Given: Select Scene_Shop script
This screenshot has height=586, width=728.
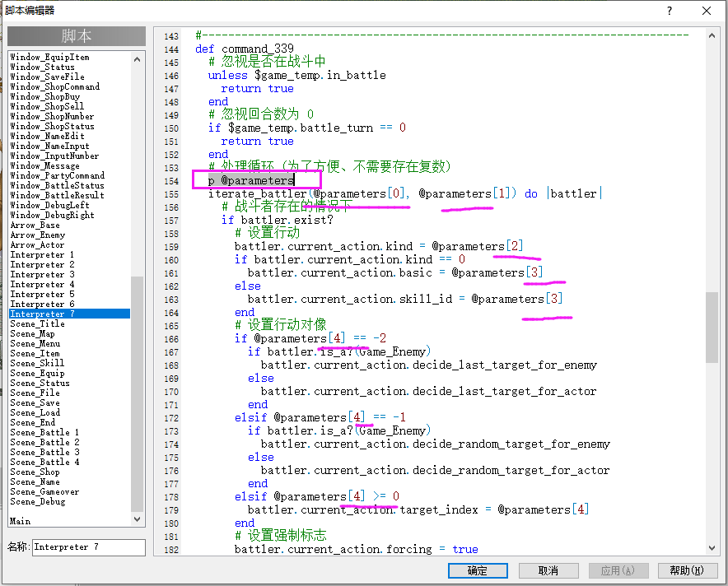Looking at the screenshot, I should [x=35, y=472].
